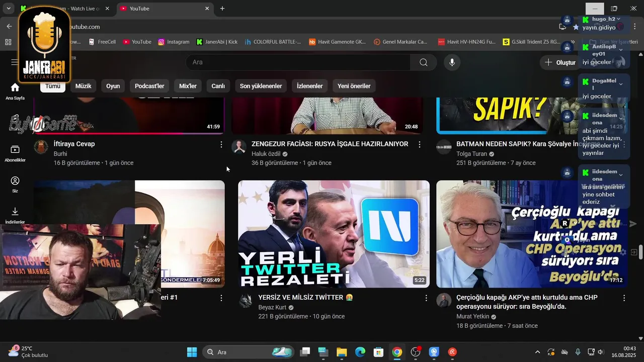Select the Canlı filter chip
Image resolution: width=644 pixels, height=362 pixels.
point(218,86)
